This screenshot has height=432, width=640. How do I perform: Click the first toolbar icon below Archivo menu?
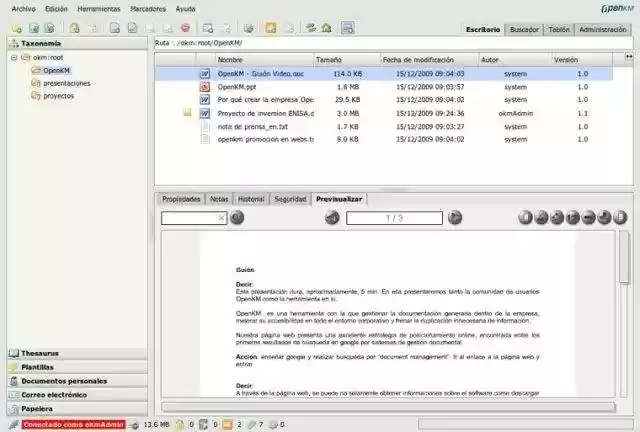14,27
